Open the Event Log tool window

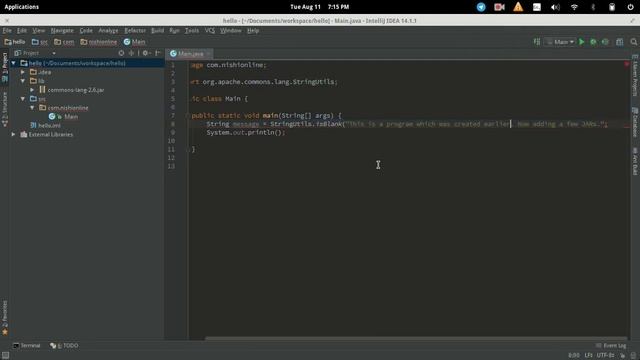point(611,346)
